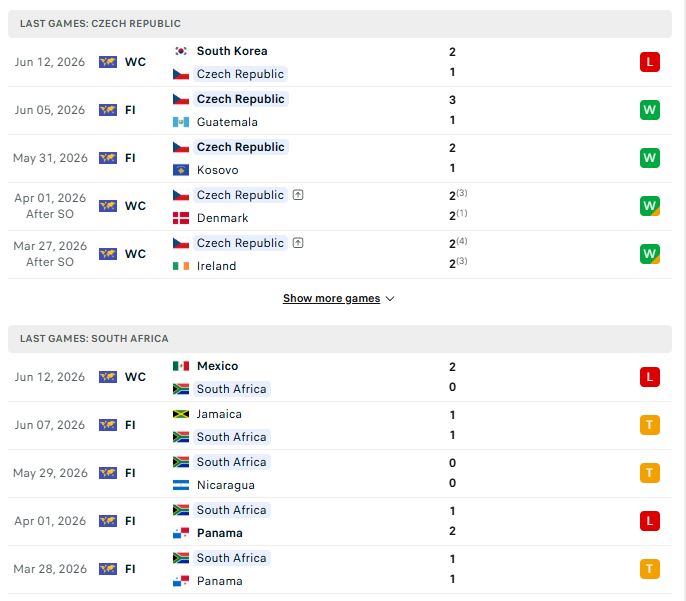Click the advancing arrow icon beside Czech Republic vs Denmark
This screenshot has width=686, height=601.
(x=298, y=195)
